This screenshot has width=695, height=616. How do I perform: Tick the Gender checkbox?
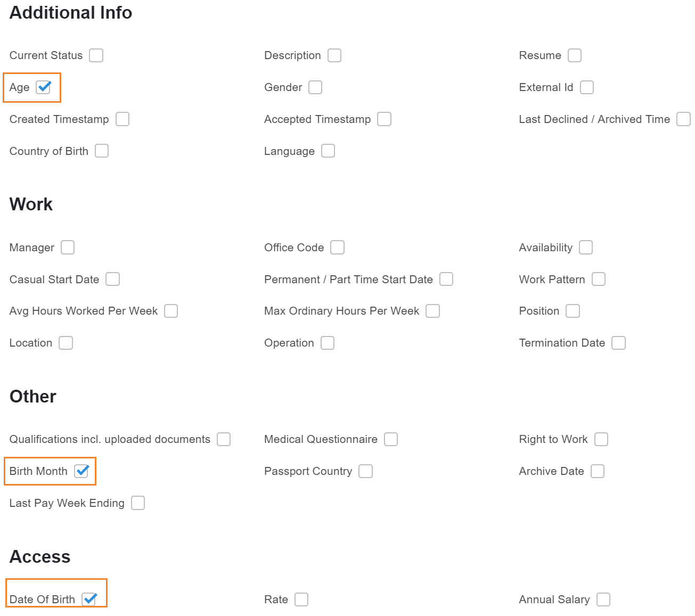[x=315, y=87]
